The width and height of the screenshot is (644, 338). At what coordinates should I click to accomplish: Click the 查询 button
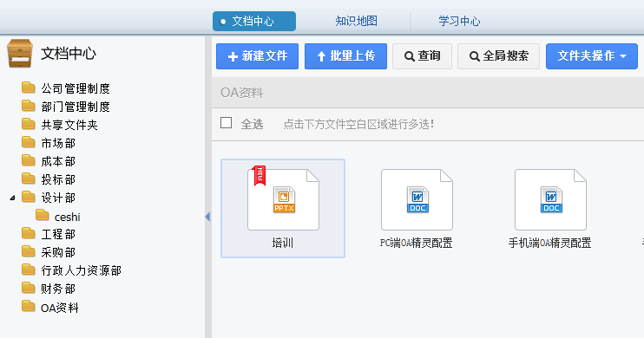click(422, 56)
